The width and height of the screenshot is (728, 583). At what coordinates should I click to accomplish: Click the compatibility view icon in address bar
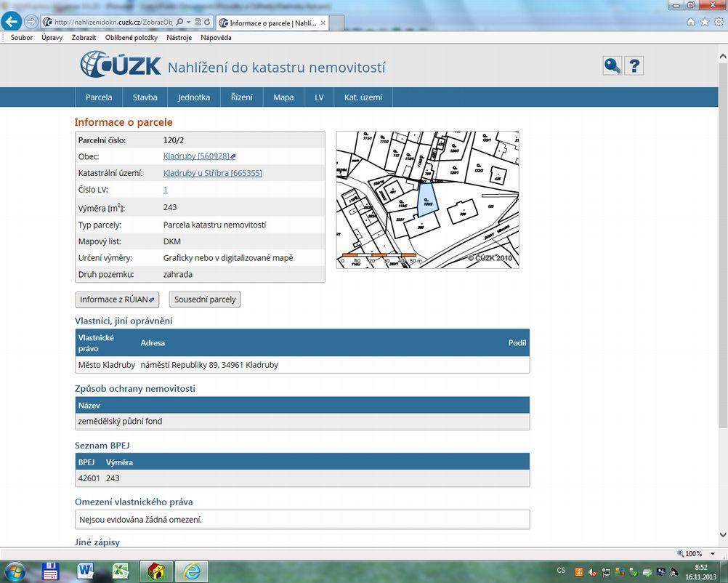coord(198,22)
